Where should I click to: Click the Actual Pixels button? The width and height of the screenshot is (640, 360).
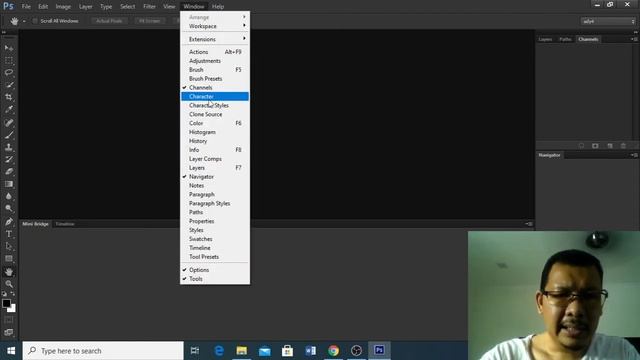pos(109,21)
